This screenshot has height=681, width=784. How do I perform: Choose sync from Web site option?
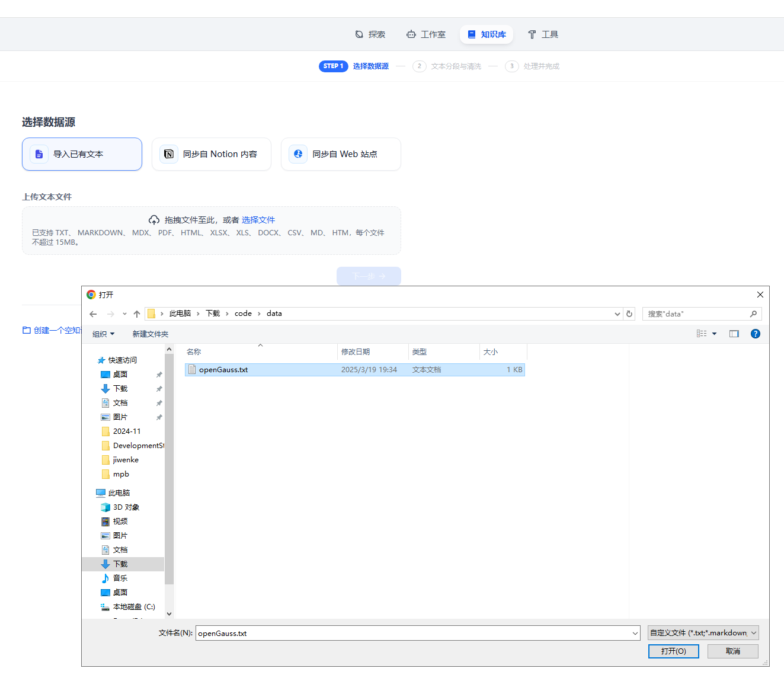[x=341, y=154]
